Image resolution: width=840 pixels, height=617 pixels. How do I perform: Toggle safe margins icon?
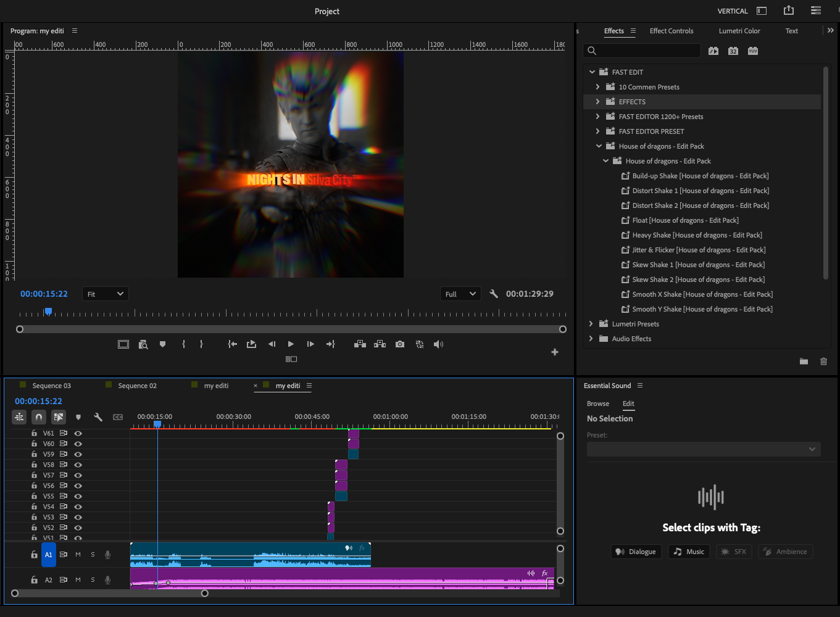(x=123, y=344)
